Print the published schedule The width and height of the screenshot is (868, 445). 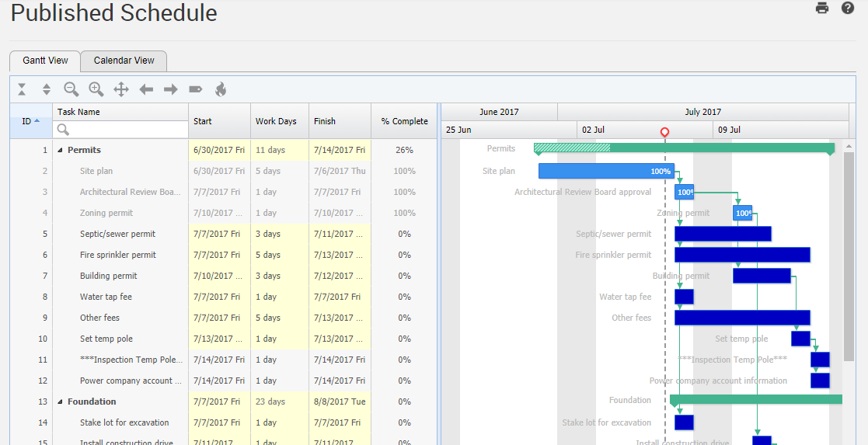click(x=822, y=9)
